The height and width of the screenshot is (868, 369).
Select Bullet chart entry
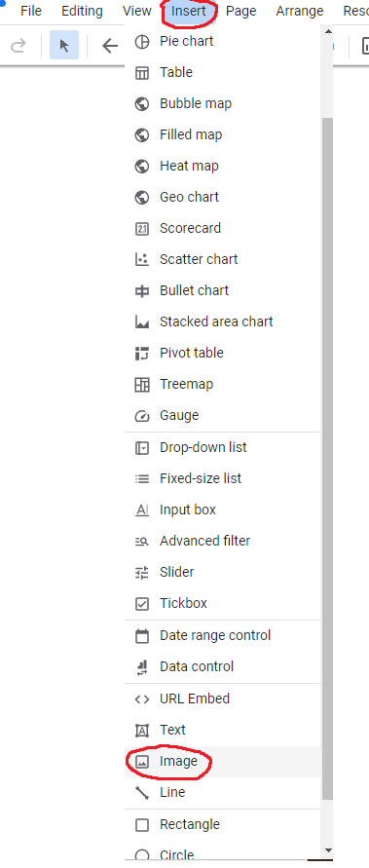click(x=222, y=290)
